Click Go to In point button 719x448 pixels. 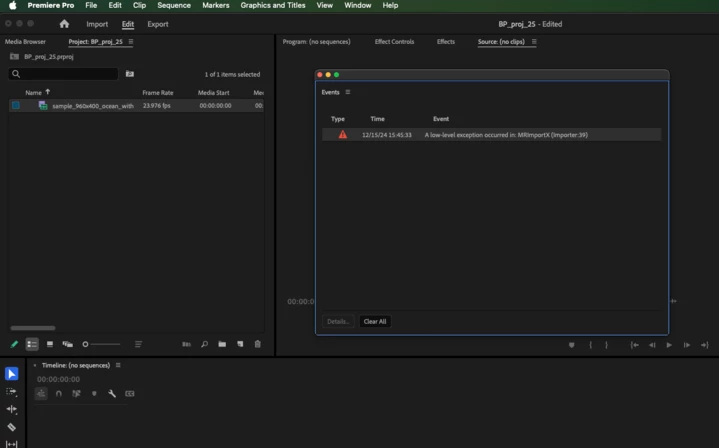(x=634, y=345)
